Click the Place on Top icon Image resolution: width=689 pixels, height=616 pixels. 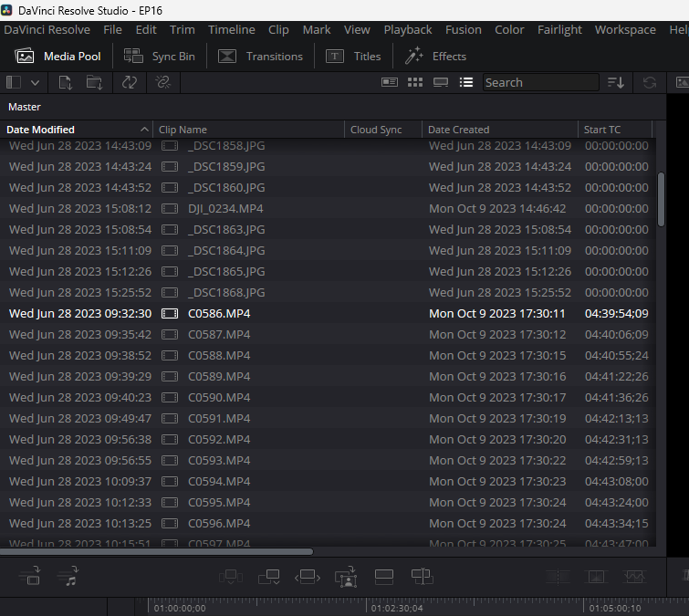pyautogui.click(x=383, y=577)
